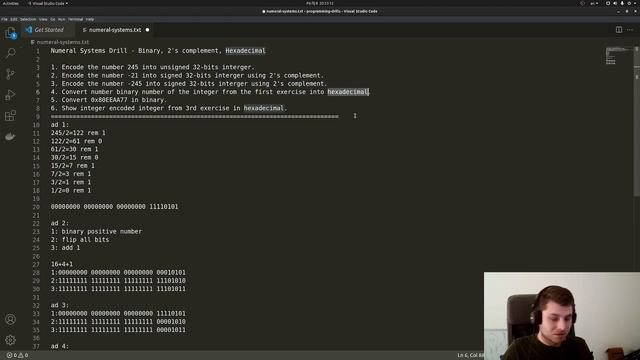Viewport: 640px width, 360px height.
Task: Click the 'ad 4:' line
Action: point(60,346)
